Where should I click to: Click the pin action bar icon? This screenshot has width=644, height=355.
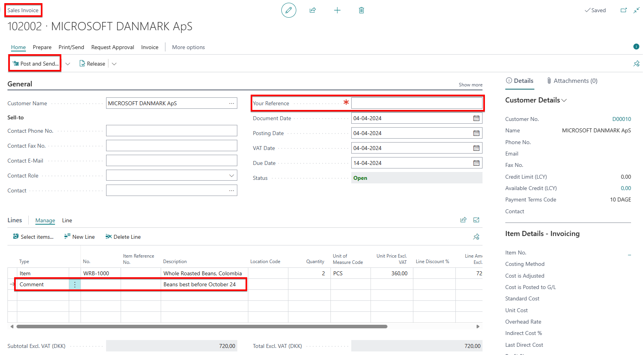point(636,64)
